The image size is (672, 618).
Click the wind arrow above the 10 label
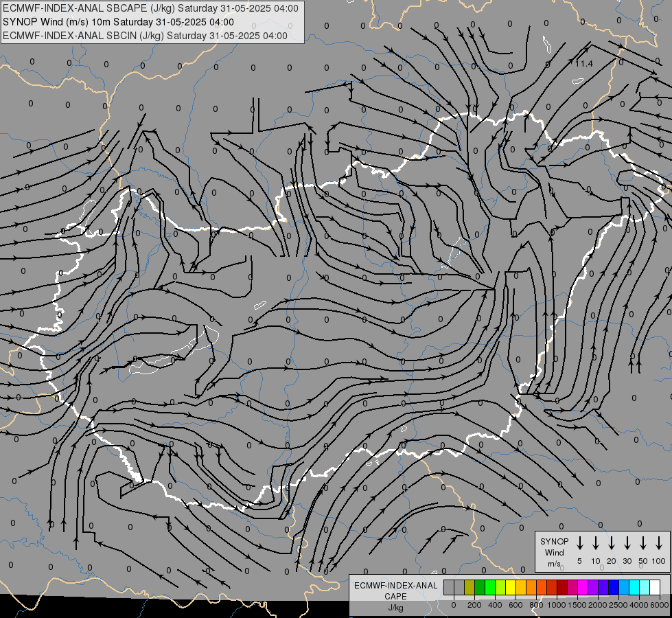pyautogui.click(x=596, y=543)
